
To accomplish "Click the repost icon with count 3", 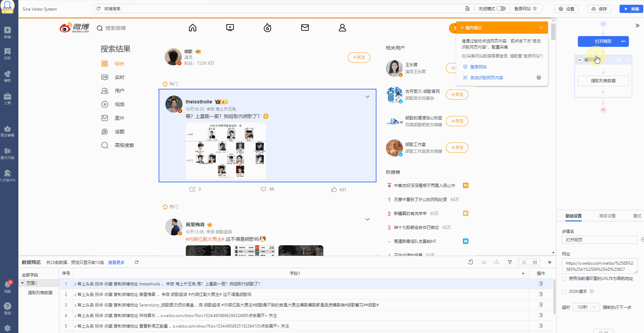I will click(x=192, y=189).
